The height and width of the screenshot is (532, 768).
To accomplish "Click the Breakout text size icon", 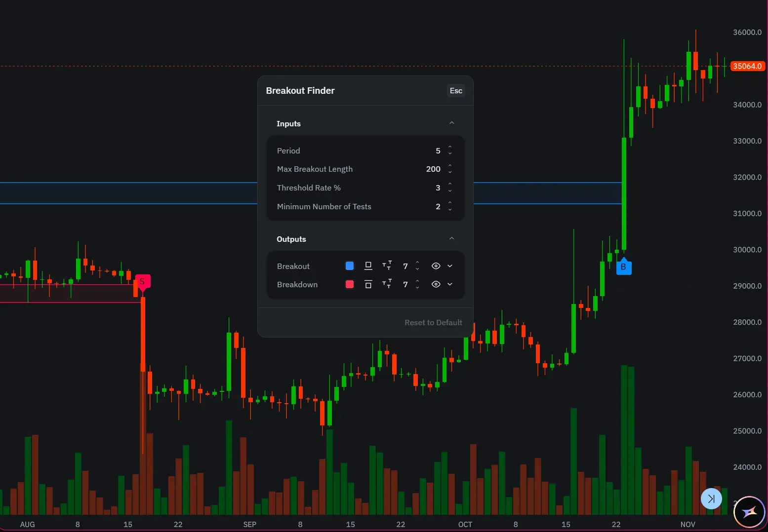I will (387, 266).
